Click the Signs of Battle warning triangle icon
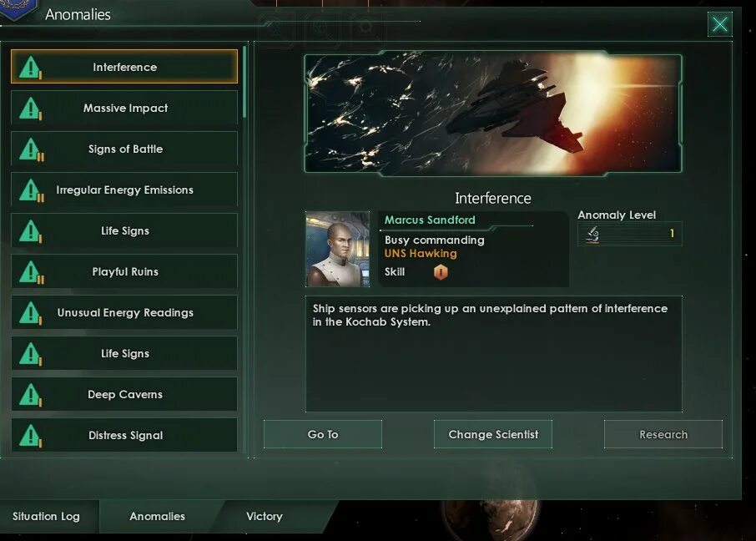756x541 pixels. click(32, 149)
